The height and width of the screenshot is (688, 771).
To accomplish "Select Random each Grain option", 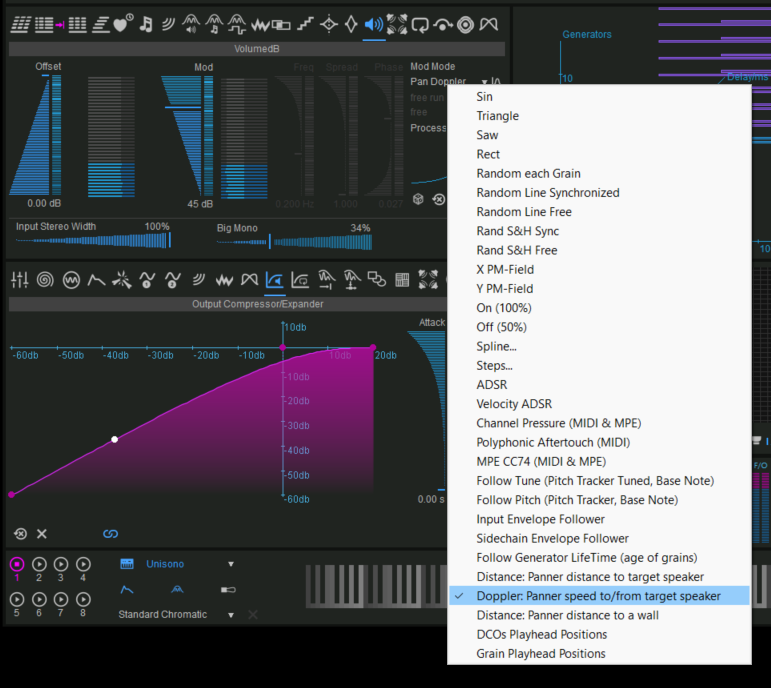I will (599, 174).
